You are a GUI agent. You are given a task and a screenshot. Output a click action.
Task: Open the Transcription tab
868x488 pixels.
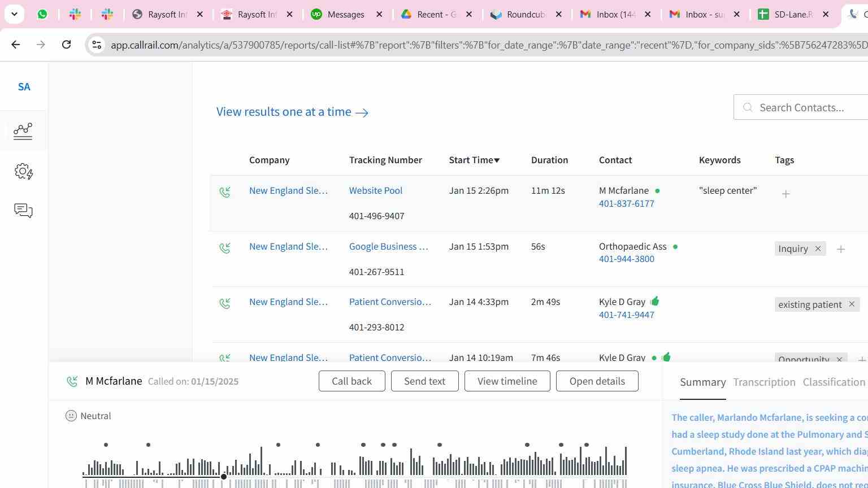(x=764, y=382)
